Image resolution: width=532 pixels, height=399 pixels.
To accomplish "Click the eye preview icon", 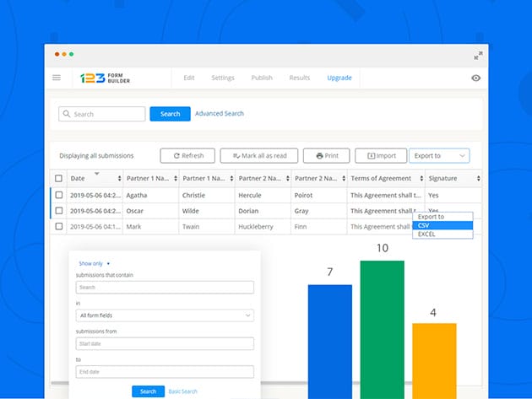I will point(476,78).
